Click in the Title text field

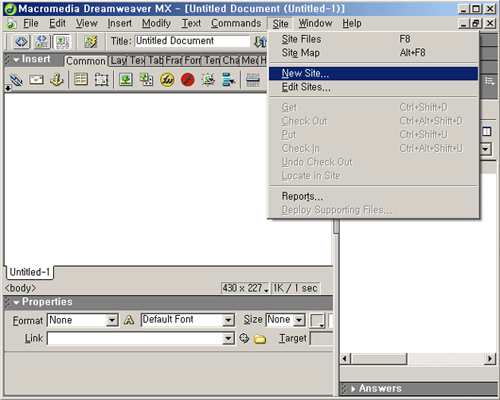tap(192, 41)
